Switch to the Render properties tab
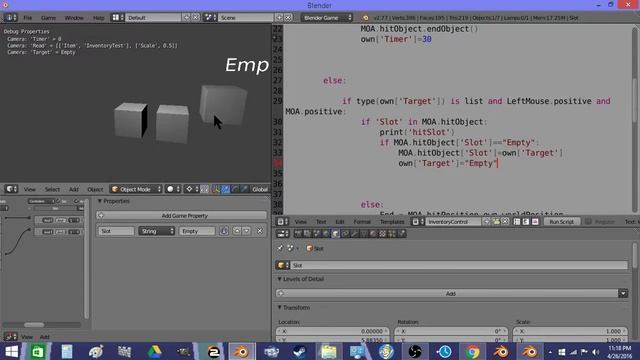 (x=298, y=234)
